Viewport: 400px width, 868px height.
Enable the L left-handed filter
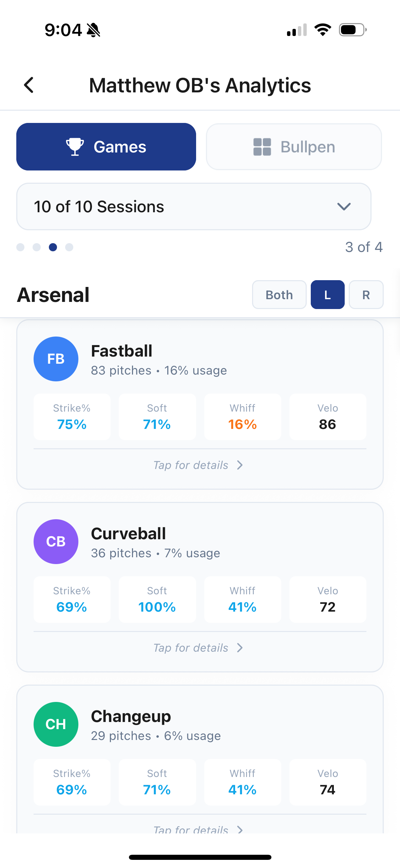click(x=327, y=294)
